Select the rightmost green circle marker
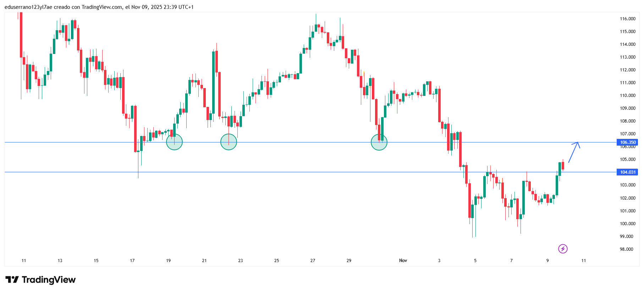 pos(379,142)
